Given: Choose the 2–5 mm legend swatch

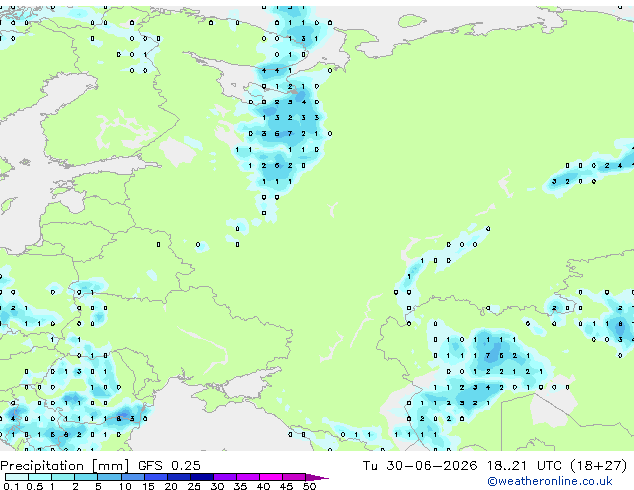Looking at the screenshot, I should coord(86,477).
